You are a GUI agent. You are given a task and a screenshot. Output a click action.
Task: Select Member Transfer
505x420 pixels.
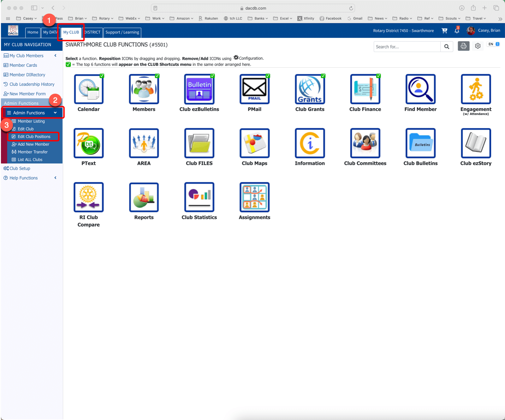(x=33, y=152)
